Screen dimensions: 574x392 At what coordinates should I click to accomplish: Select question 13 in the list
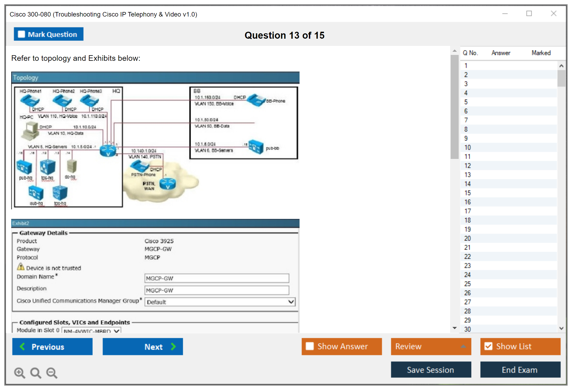pos(467,175)
